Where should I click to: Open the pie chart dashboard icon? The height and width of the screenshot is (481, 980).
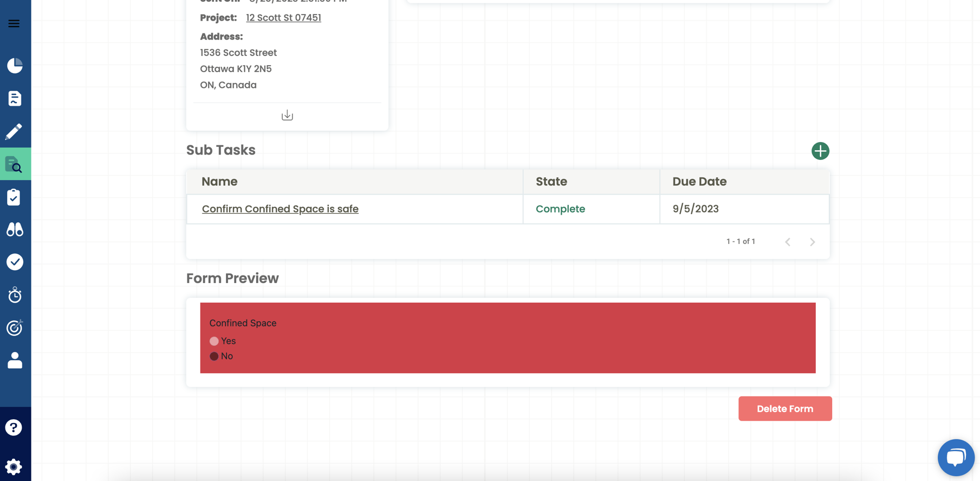click(x=15, y=66)
